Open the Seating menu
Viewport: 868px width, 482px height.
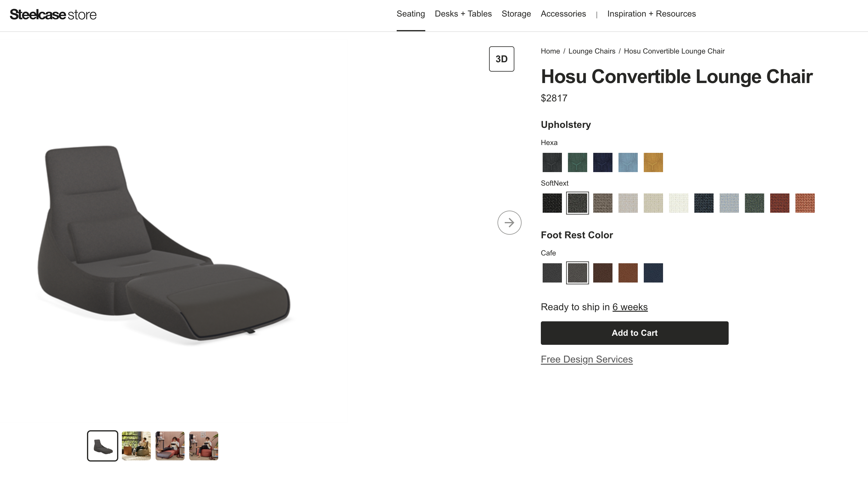411,14
